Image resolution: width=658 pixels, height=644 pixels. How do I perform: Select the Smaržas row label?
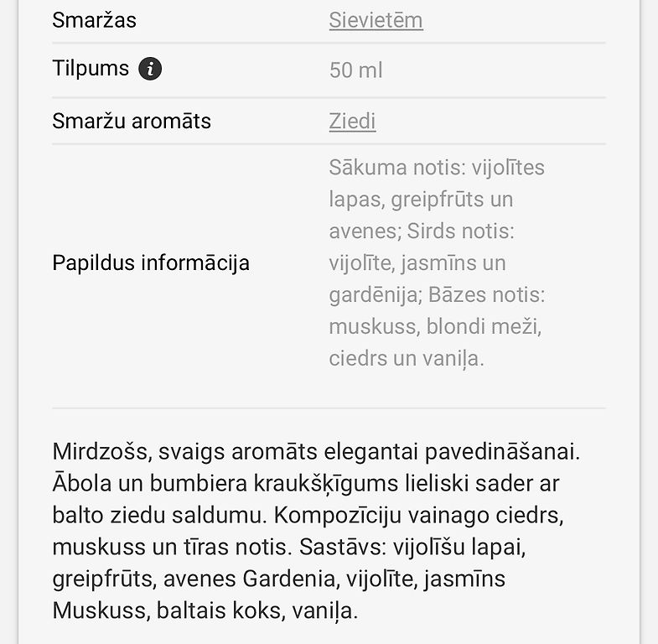tap(95, 20)
